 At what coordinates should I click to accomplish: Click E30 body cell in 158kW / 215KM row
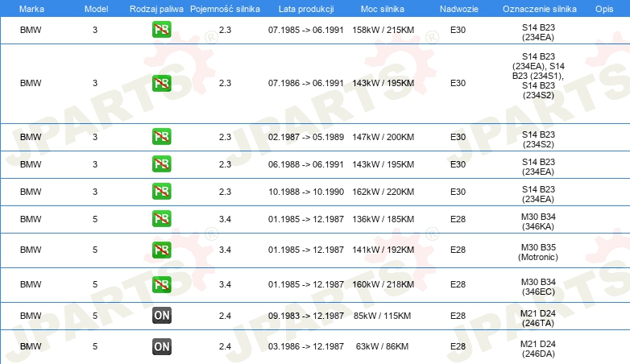458,30
